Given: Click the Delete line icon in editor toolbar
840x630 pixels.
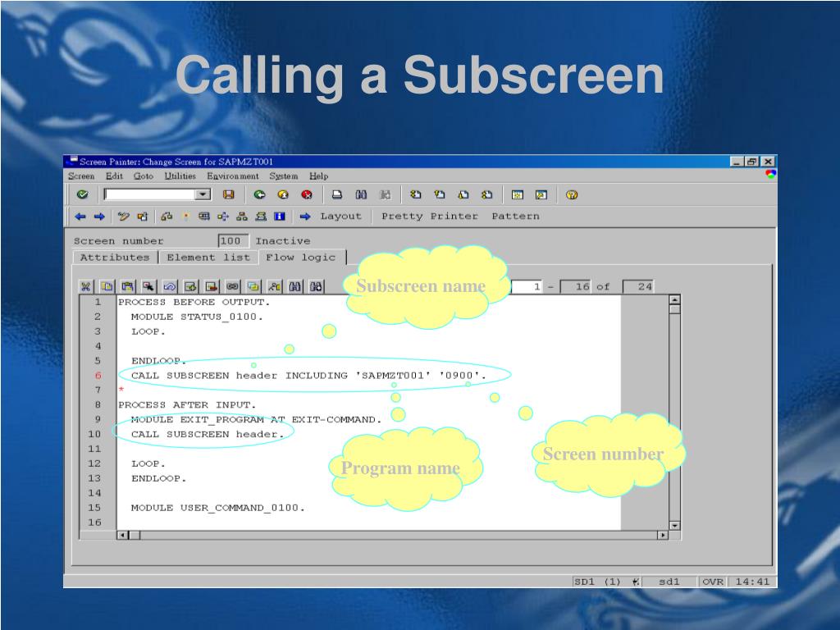Looking at the screenshot, I should [x=212, y=286].
